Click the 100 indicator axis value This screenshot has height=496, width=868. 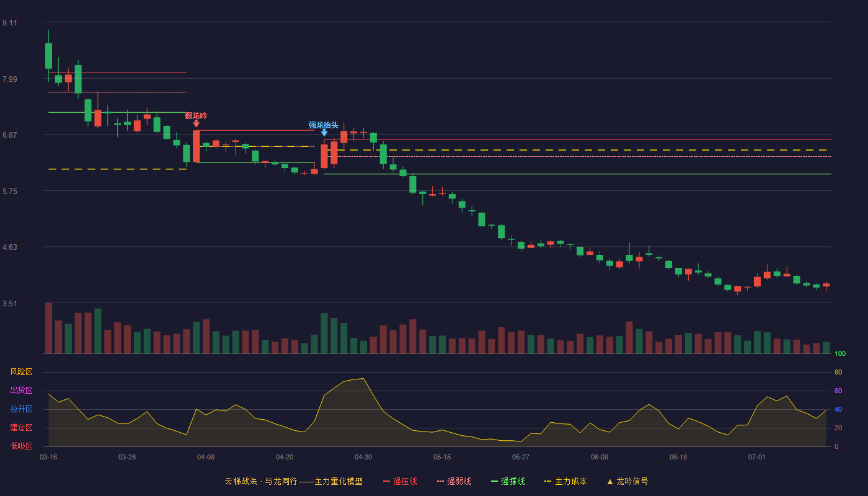pyautogui.click(x=840, y=353)
